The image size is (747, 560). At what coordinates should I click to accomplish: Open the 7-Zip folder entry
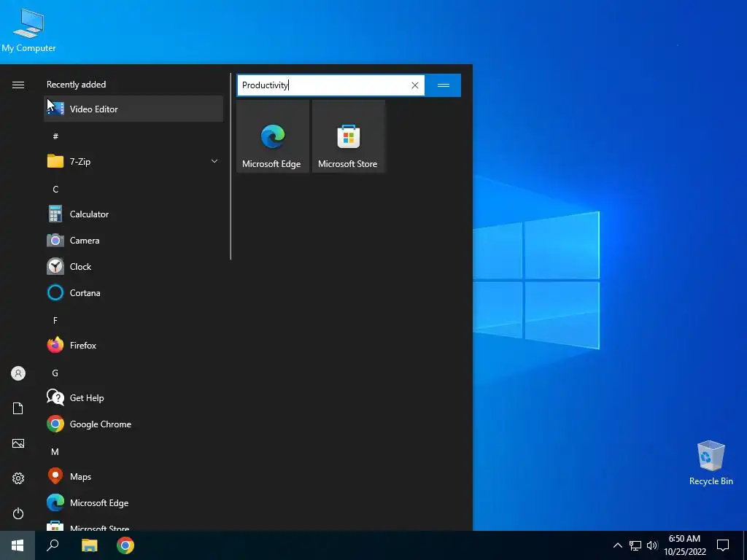[x=133, y=161]
